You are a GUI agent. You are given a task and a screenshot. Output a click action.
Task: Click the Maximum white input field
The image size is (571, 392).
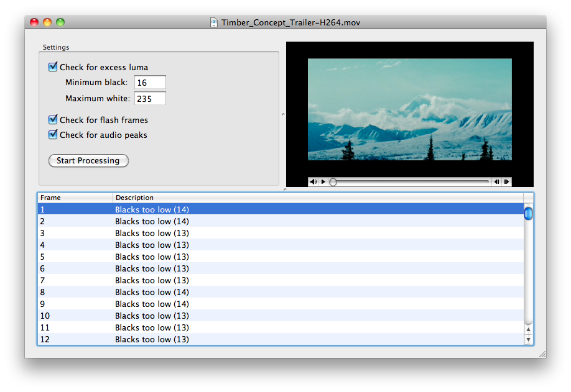[150, 98]
